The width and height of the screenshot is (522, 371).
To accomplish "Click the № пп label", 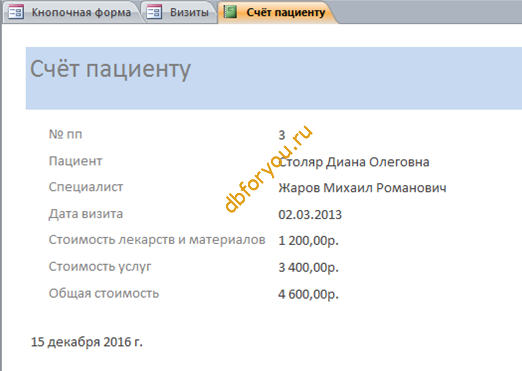I will (65, 134).
